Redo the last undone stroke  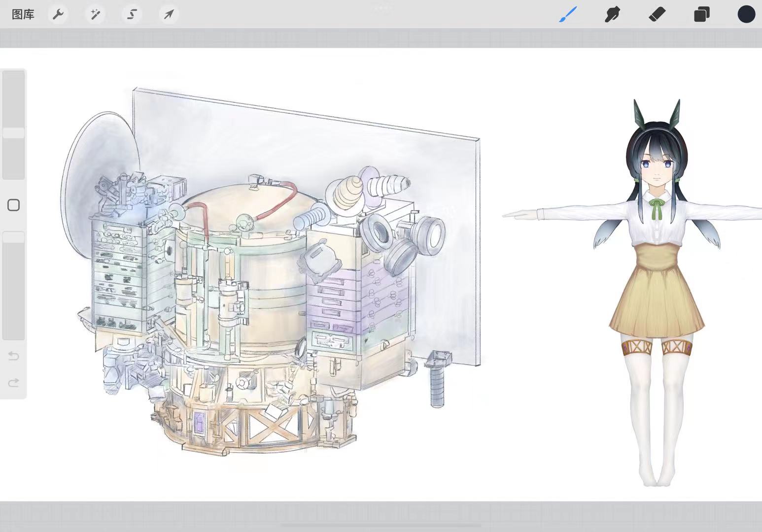pyautogui.click(x=13, y=382)
